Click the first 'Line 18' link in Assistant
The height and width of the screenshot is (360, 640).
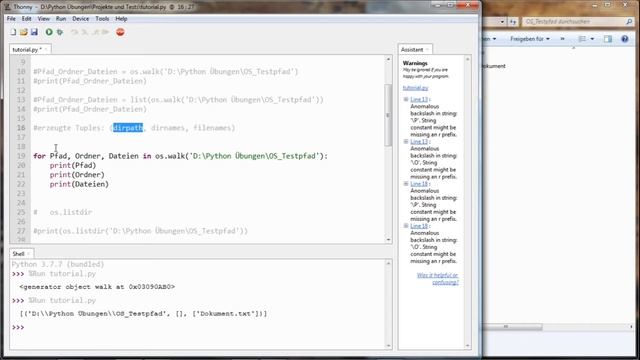point(419,184)
